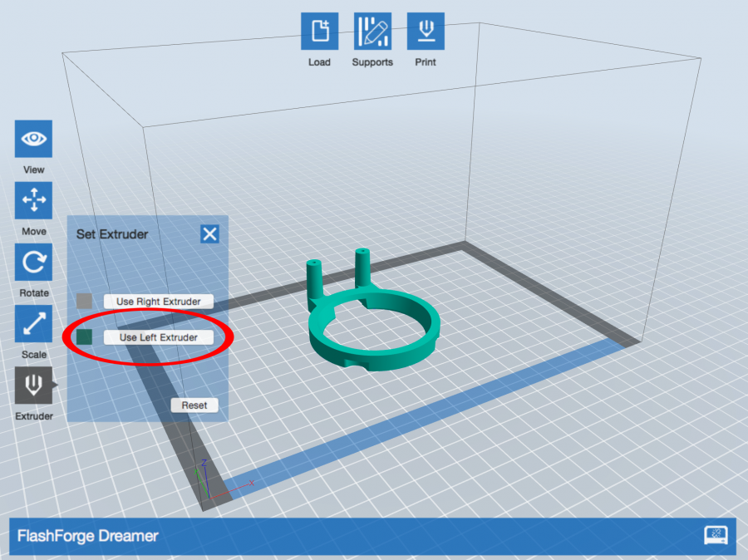Viewport: 748px width, 560px height.
Task: Click Use Left Extruder button
Action: coord(159,337)
